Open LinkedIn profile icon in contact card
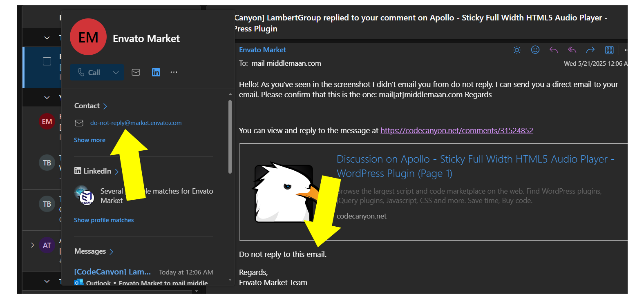Image resolution: width=644 pixels, height=299 pixels. (156, 72)
